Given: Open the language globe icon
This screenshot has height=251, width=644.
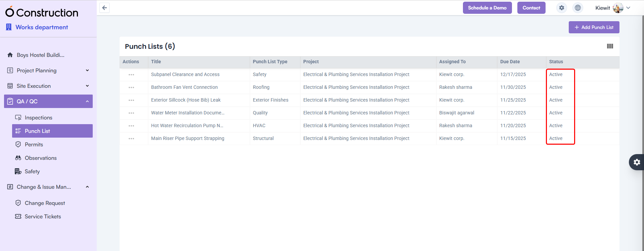Looking at the screenshot, I should click(578, 8).
